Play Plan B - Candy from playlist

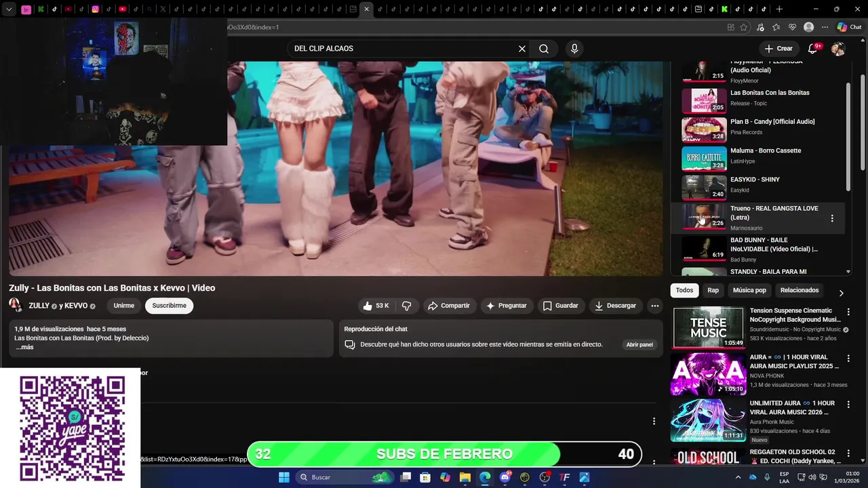click(758, 126)
